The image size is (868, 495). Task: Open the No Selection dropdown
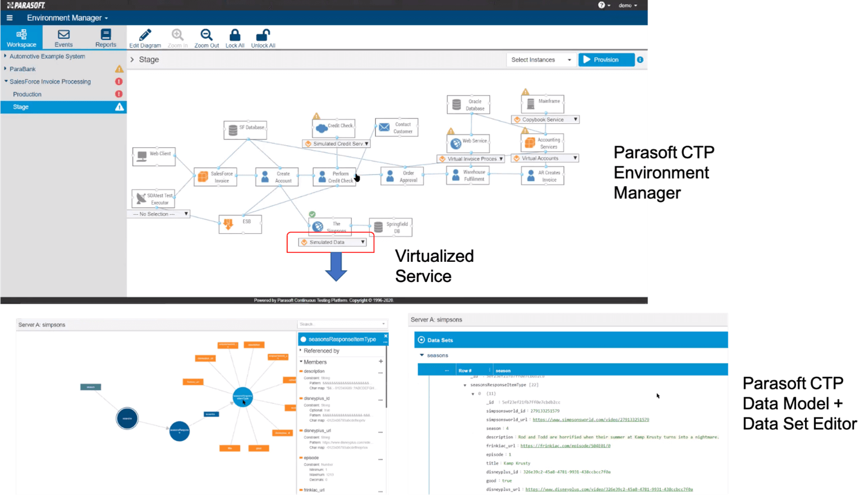[159, 214]
